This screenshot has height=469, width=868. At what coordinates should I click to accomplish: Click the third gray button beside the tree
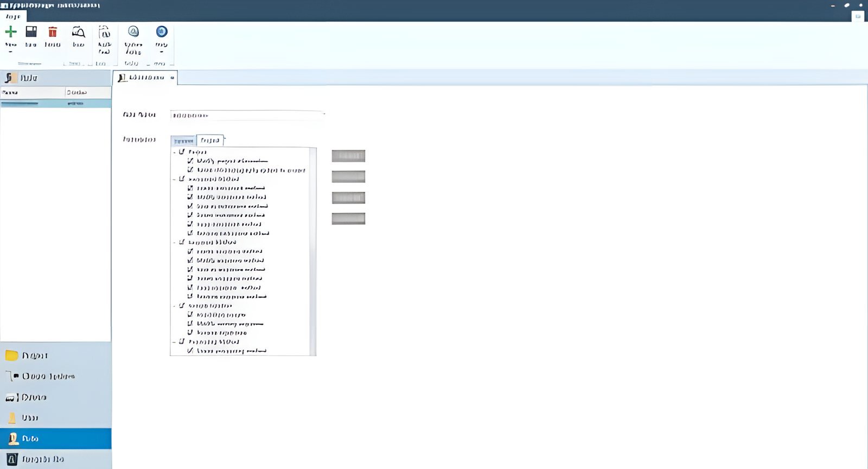click(x=348, y=198)
